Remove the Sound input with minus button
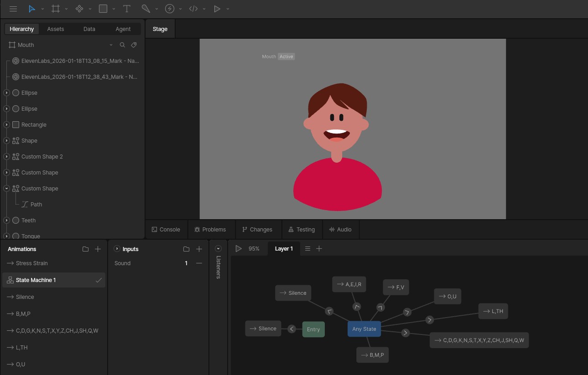 (199, 263)
